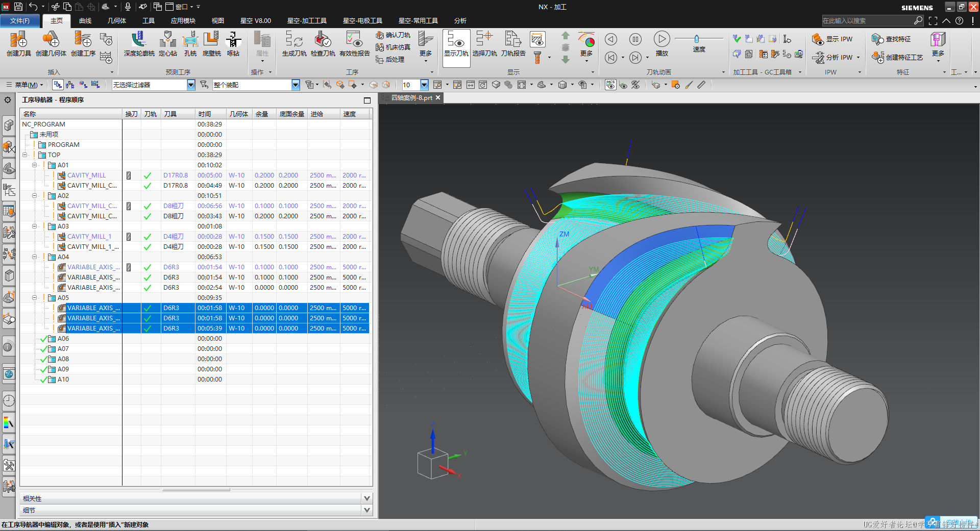Maximize the operation navigator panel
The image size is (980, 531).
click(367, 100)
